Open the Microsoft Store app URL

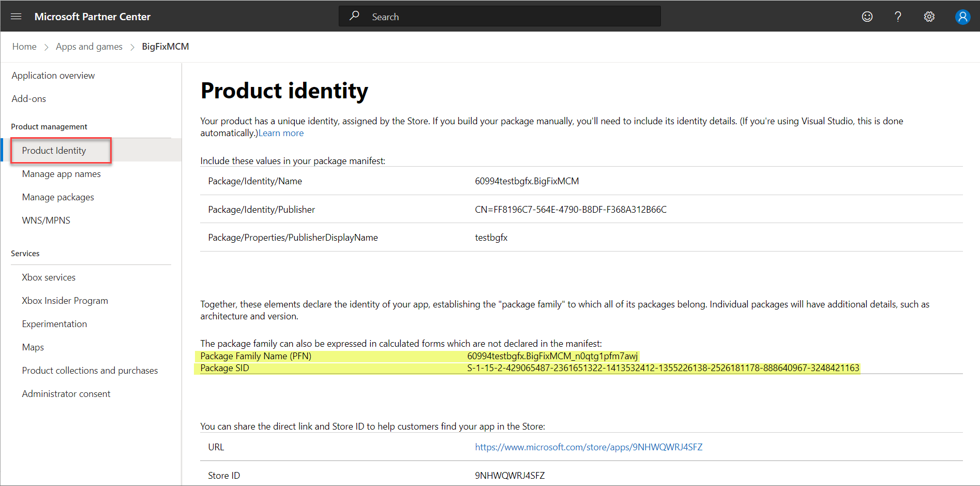589,447
